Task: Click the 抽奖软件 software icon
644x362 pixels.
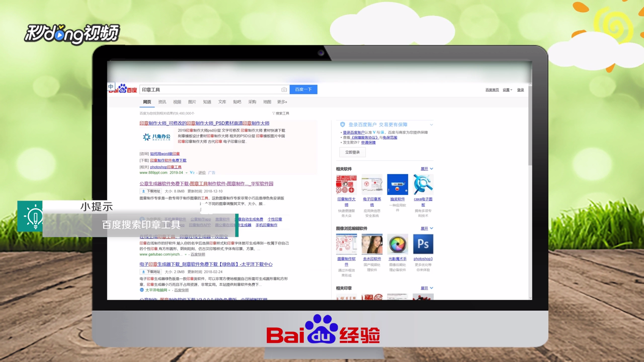Action: coord(397,185)
